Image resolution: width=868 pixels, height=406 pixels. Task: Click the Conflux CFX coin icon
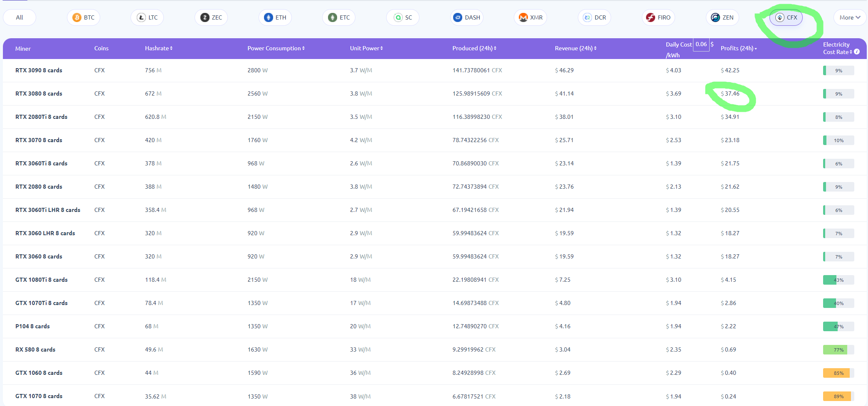780,17
